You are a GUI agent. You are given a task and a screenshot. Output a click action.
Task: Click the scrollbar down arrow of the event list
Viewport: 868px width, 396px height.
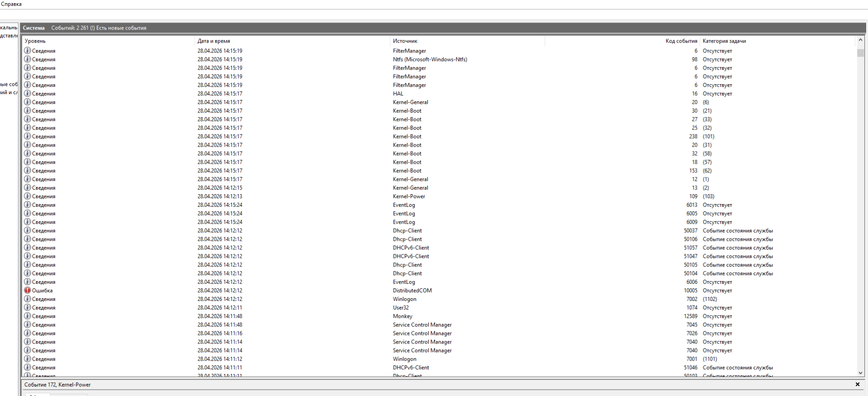pos(860,373)
